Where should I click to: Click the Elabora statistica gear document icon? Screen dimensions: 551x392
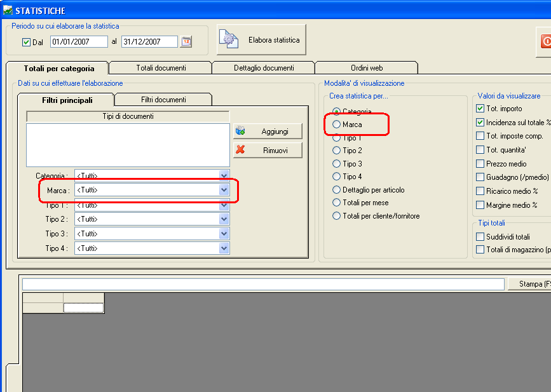click(229, 39)
